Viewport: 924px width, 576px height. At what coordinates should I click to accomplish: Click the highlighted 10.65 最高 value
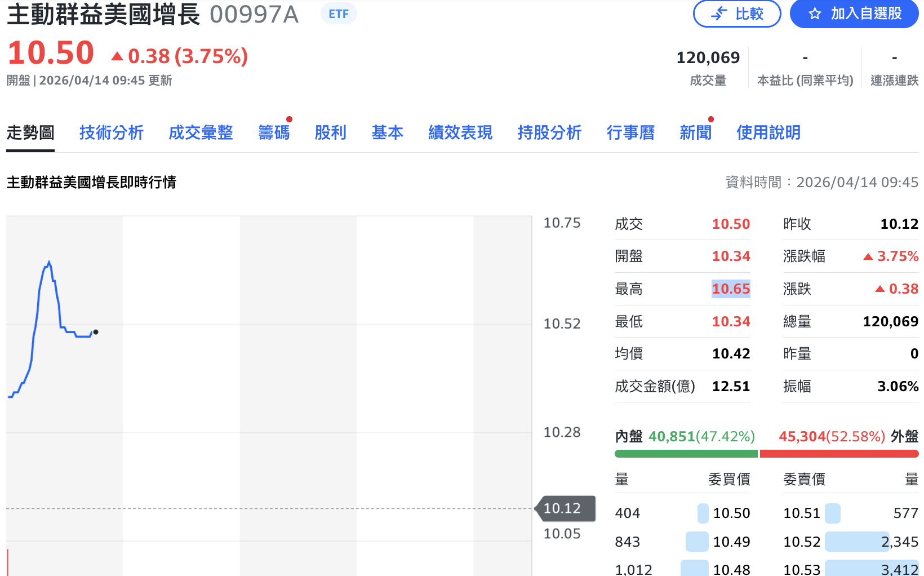(731, 289)
